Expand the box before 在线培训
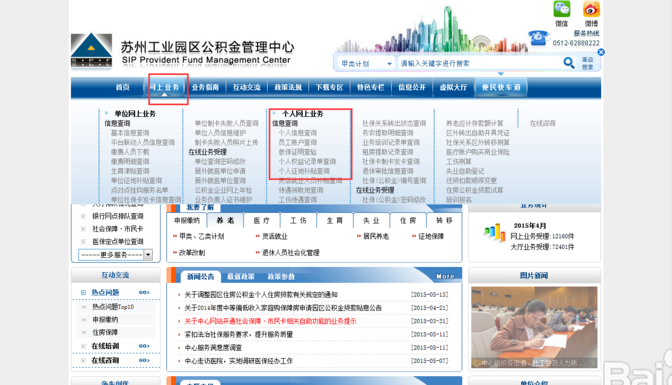 (x=83, y=346)
